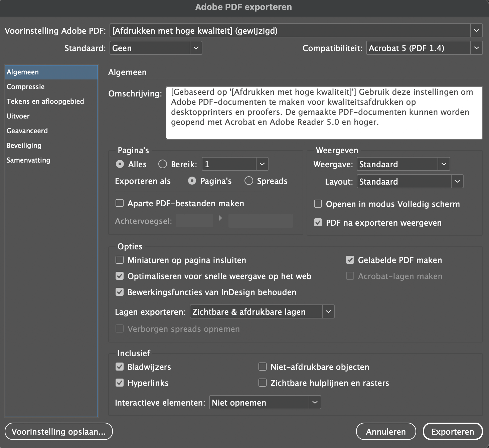Open the Geavanceerd settings section
This screenshot has width=489, height=448.
point(27,131)
